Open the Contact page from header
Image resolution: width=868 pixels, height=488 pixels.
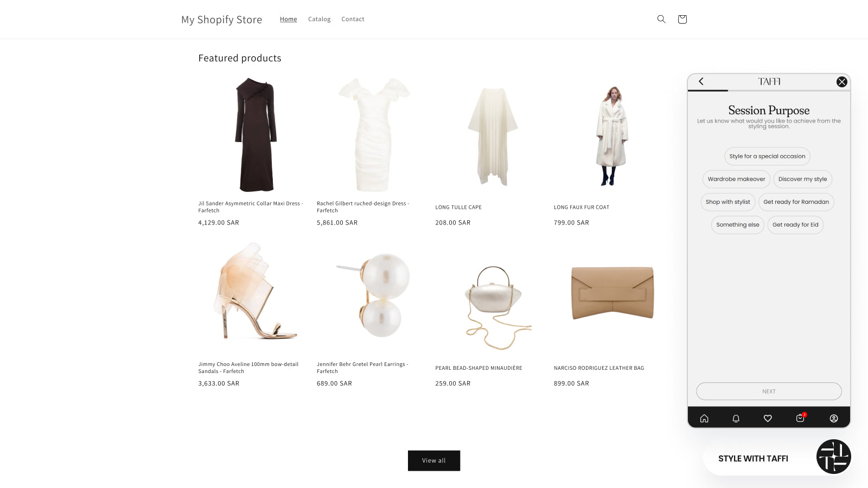pos(353,19)
